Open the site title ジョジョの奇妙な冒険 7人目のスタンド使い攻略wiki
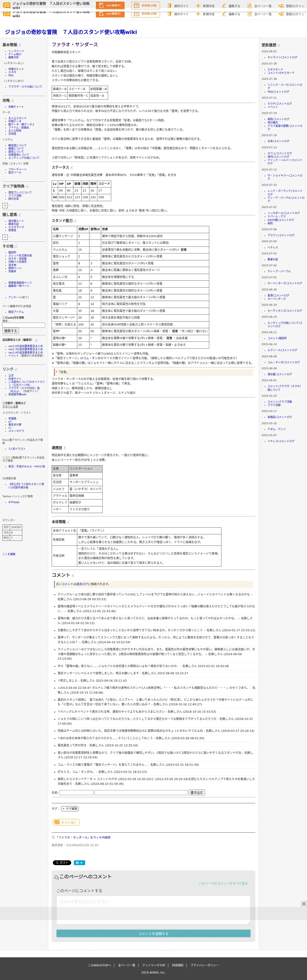Screen dimensions: 307x980 coord(71,32)
